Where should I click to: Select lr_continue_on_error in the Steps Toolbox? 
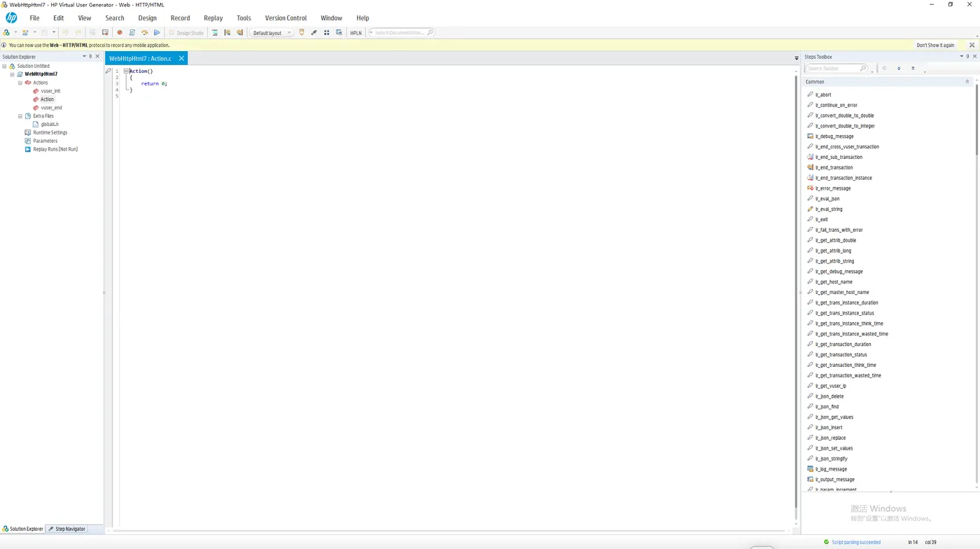836,105
